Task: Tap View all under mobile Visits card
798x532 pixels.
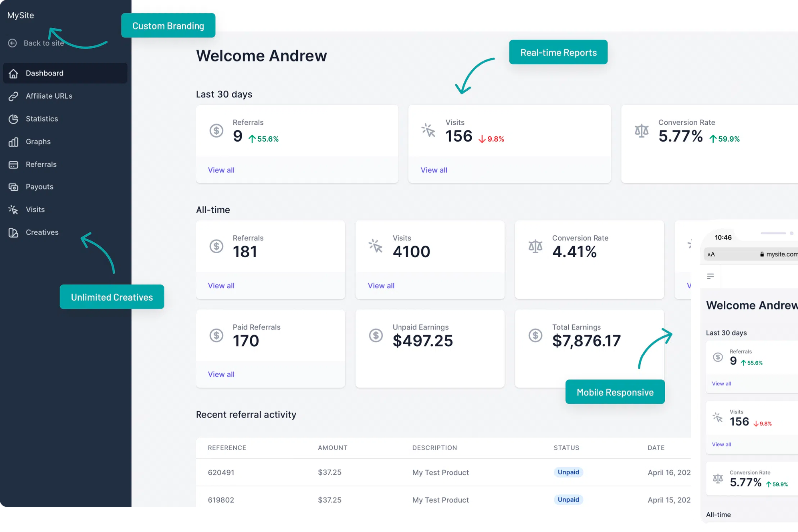Action: click(721, 444)
